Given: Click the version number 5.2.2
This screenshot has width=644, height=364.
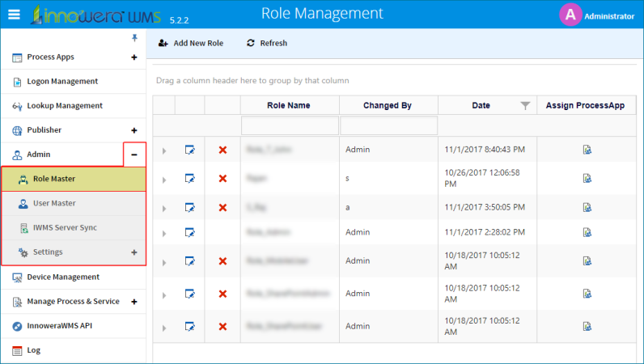Looking at the screenshot, I should pyautogui.click(x=179, y=20).
